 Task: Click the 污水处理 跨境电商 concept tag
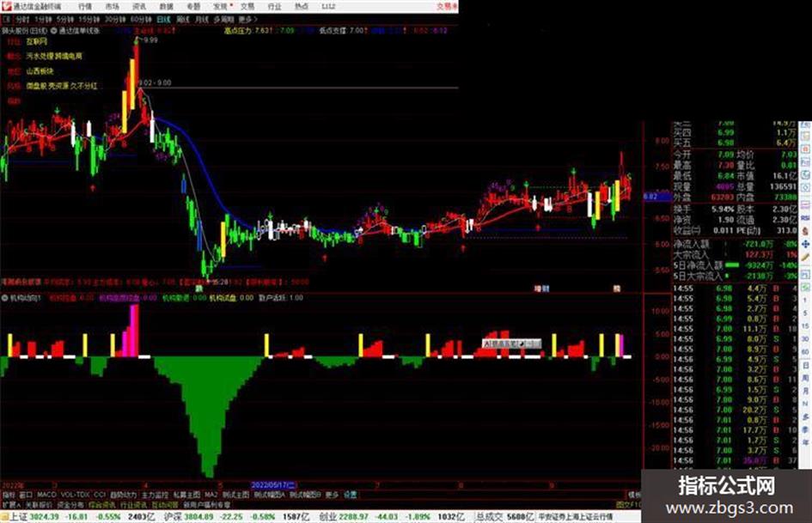[x=54, y=56]
